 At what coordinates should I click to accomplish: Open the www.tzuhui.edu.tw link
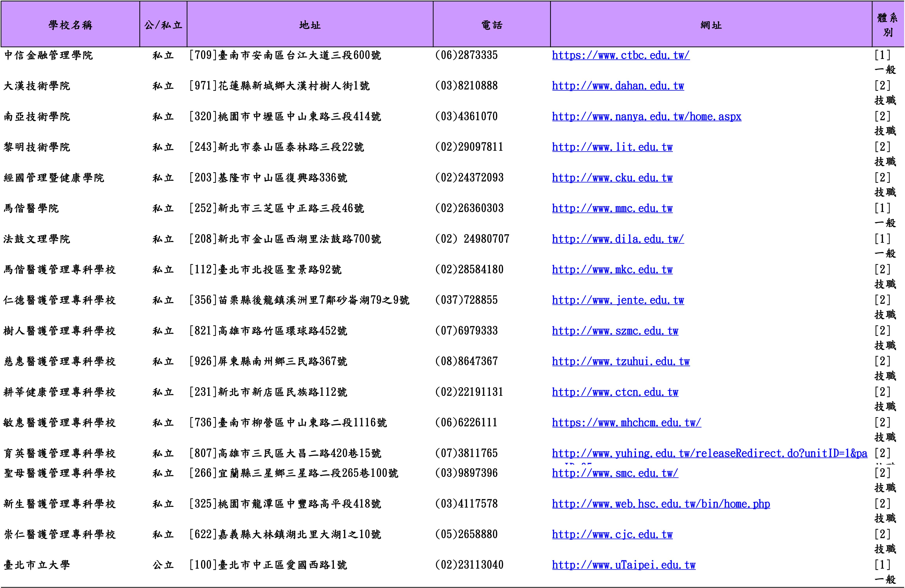[x=621, y=362]
